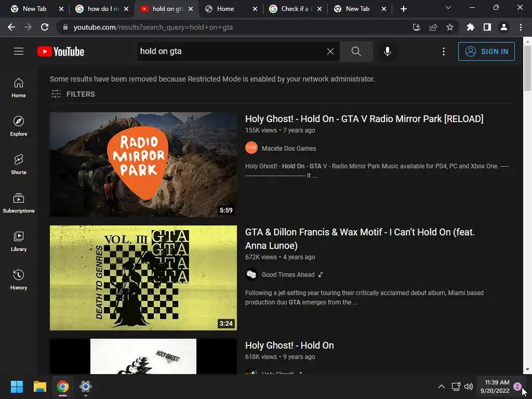Click the SIGN IN button

click(x=486, y=51)
